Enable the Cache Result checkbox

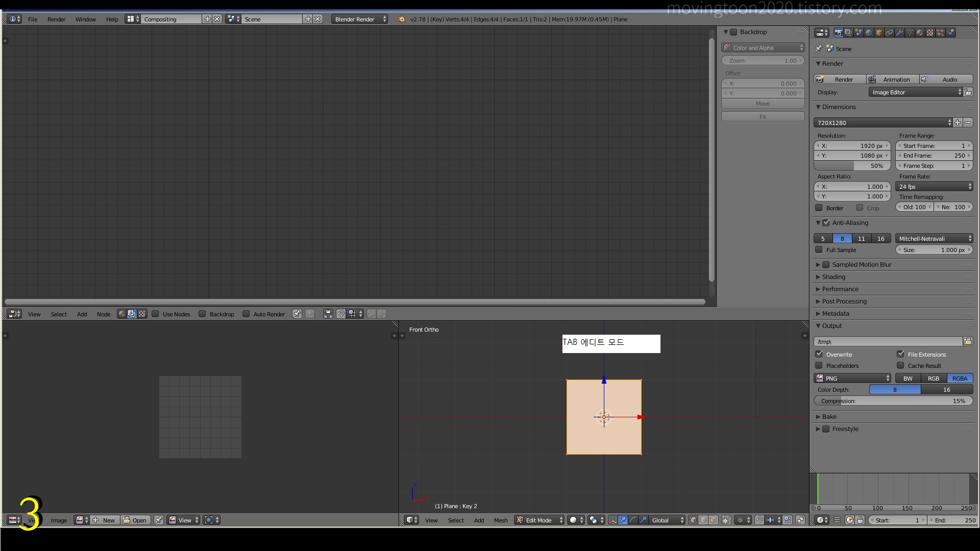click(900, 365)
